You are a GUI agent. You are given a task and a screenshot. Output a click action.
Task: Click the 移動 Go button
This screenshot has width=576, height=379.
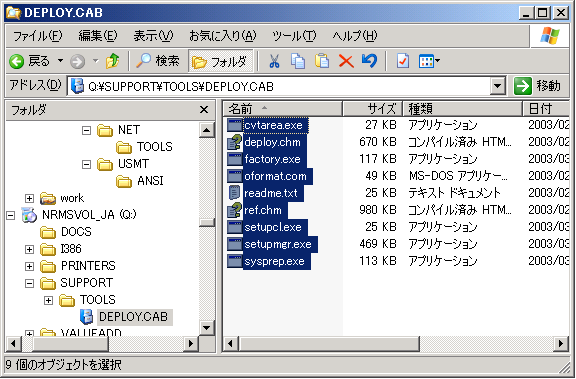pos(538,86)
